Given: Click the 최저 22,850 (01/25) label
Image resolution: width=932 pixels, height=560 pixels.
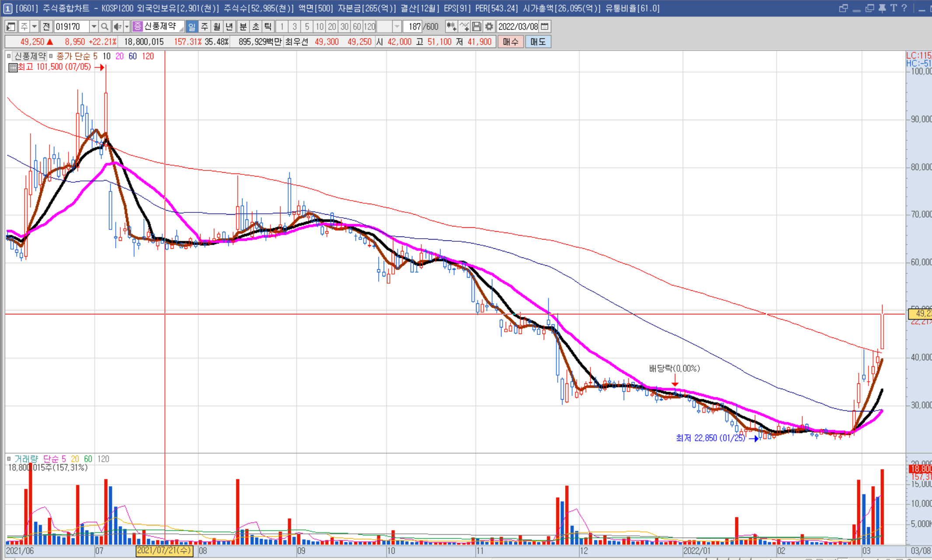Looking at the screenshot, I should click(710, 438).
